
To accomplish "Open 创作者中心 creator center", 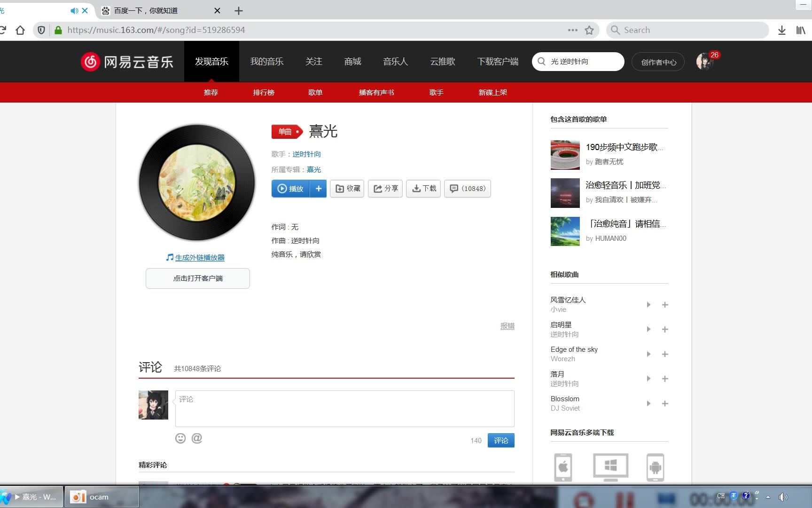I will [x=658, y=62].
